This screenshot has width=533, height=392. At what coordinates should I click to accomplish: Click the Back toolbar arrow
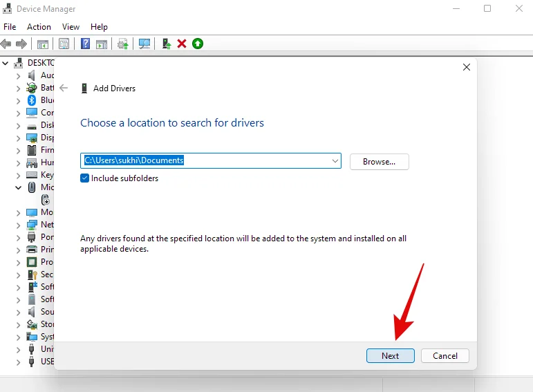(6, 44)
